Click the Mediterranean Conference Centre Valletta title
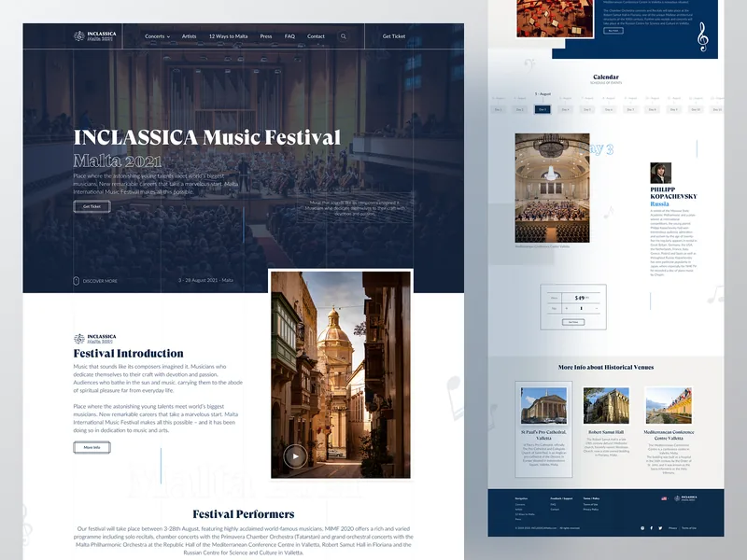This screenshot has height=560, width=747. coord(669,435)
